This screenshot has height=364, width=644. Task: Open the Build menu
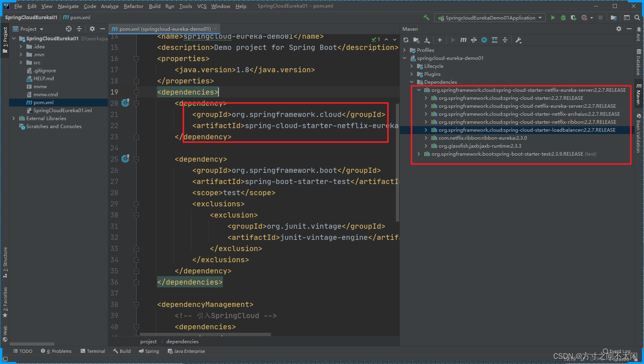click(155, 6)
